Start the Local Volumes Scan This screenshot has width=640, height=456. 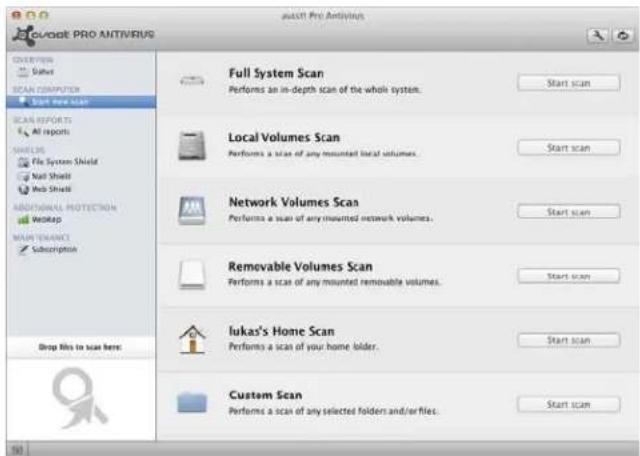pyautogui.click(x=569, y=148)
